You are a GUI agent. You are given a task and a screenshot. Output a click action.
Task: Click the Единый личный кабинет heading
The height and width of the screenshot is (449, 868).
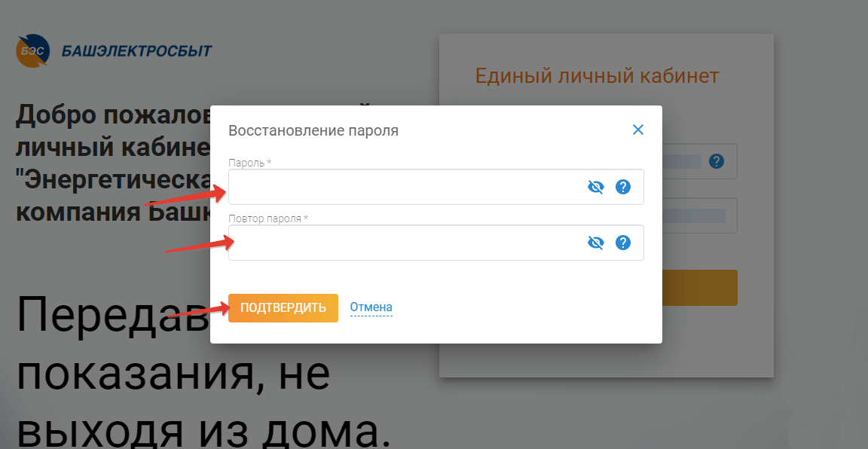point(597,76)
